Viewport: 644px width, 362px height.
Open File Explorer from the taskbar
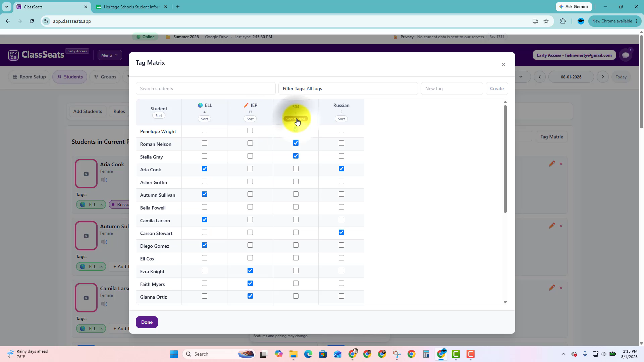click(293, 354)
